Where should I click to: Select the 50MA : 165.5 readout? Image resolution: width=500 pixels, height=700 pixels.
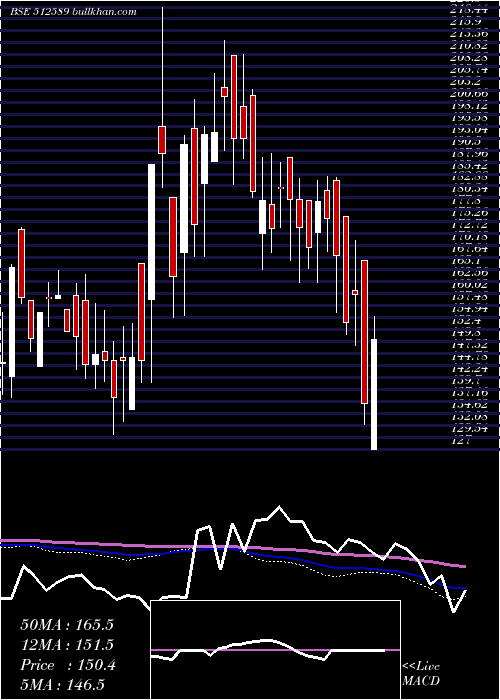click(x=67, y=625)
